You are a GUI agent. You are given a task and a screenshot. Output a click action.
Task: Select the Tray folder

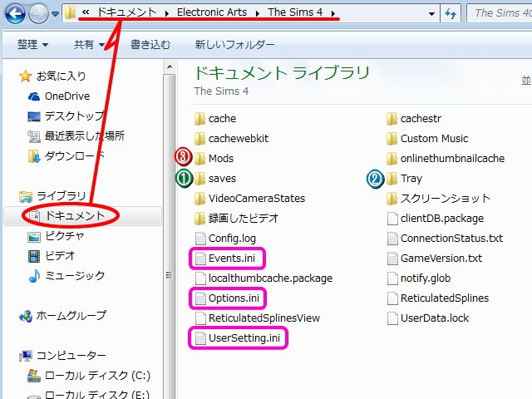pyautogui.click(x=405, y=179)
